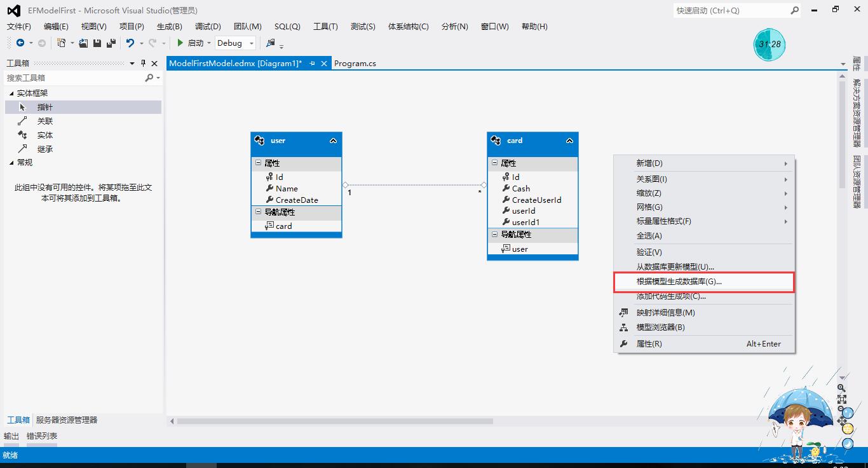868x468 pixels.
Task: Start debugging with the green play icon
Action: [x=180, y=43]
